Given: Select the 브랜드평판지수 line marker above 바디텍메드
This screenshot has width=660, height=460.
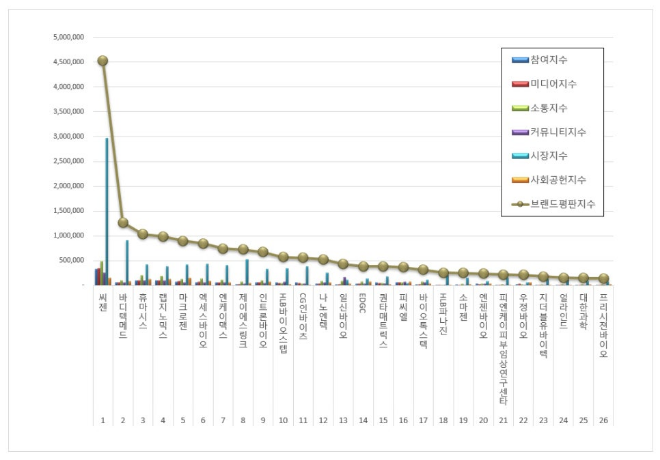Looking at the screenshot, I should click(x=123, y=222).
